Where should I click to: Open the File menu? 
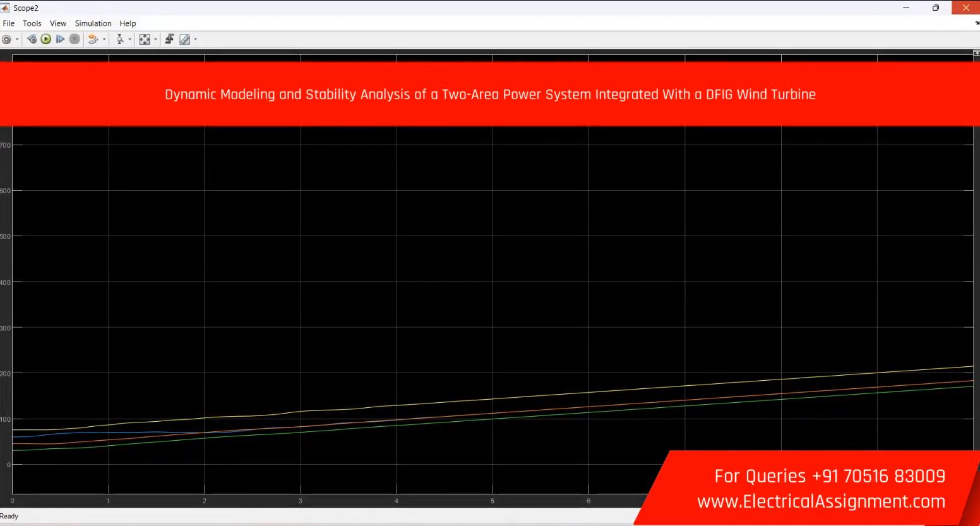click(x=9, y=23)
